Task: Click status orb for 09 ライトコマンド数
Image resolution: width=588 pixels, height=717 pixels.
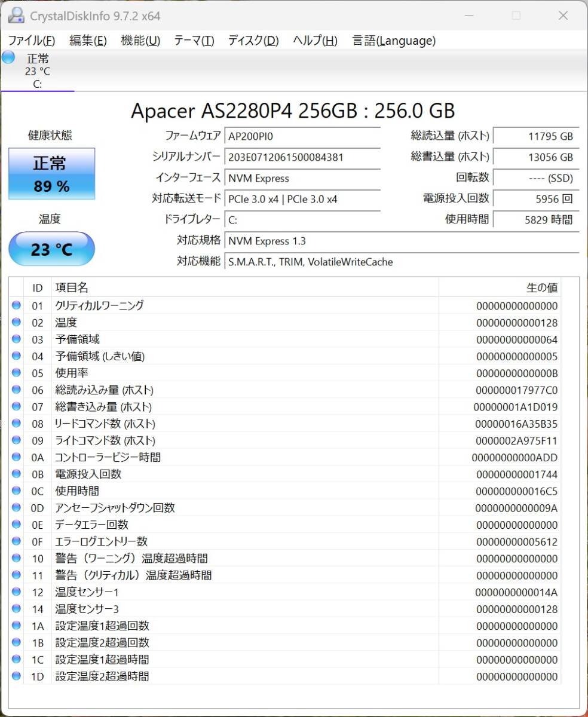Action: (16, 440)
